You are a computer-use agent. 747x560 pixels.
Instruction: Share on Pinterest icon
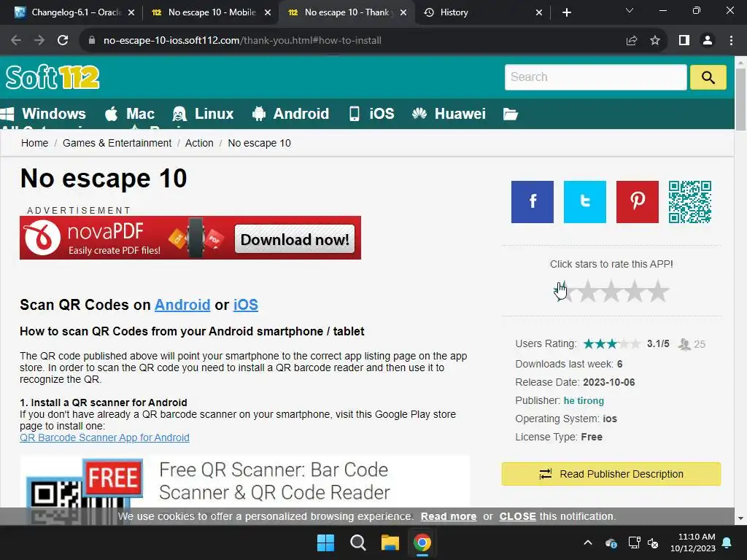[x=637, y=201]
